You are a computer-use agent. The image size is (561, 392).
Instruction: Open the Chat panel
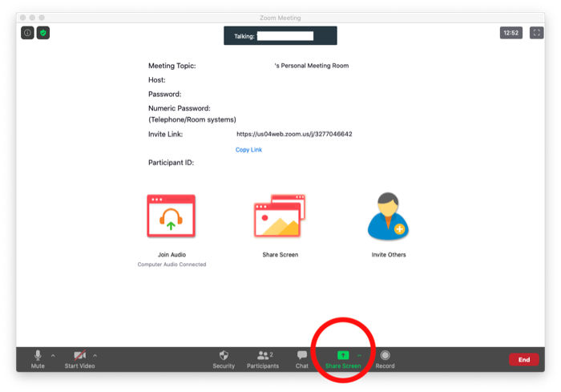click(x=301, y=359)
